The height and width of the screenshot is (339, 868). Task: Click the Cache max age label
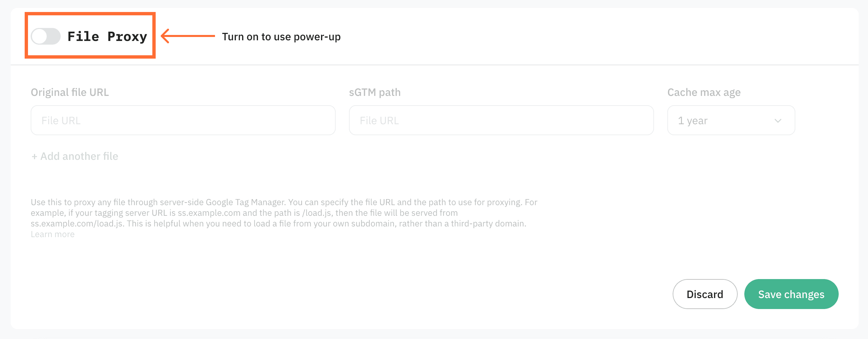703,92
